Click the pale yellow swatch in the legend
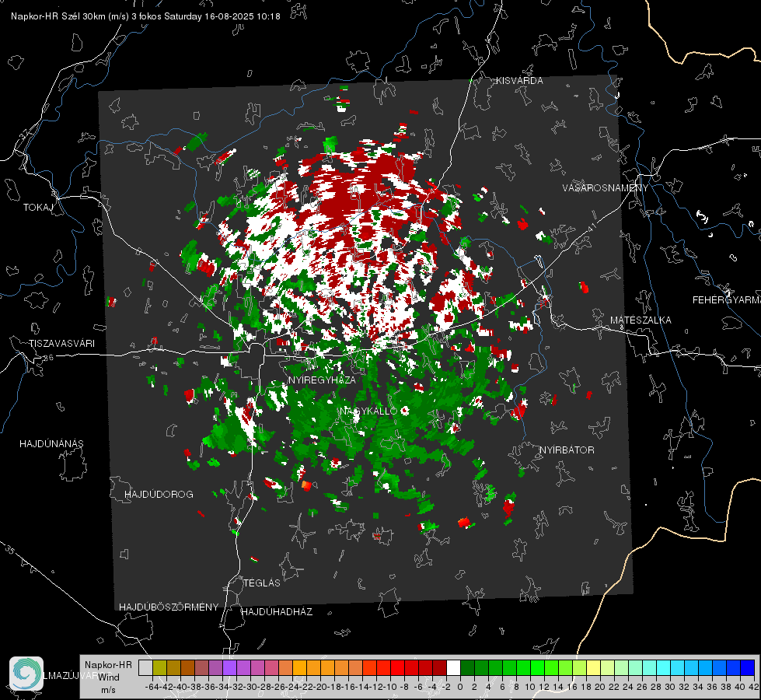This screenshot has height=700, width=761. [593, 667]
